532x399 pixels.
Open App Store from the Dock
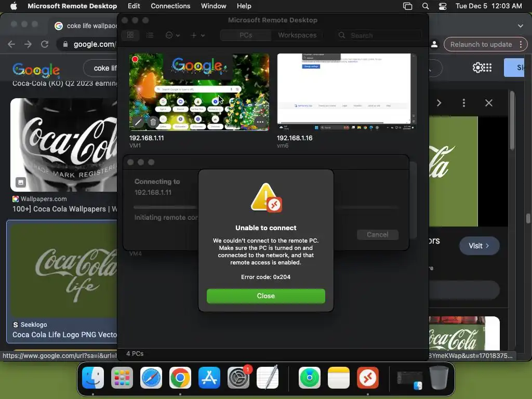point(209,378)
